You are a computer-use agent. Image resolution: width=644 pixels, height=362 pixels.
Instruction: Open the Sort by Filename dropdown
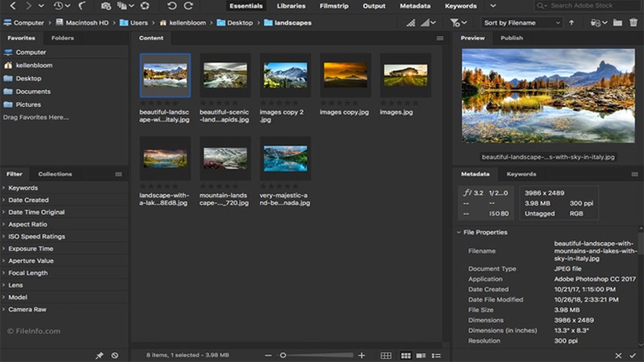pyautogui.click(x=521, y=22)
